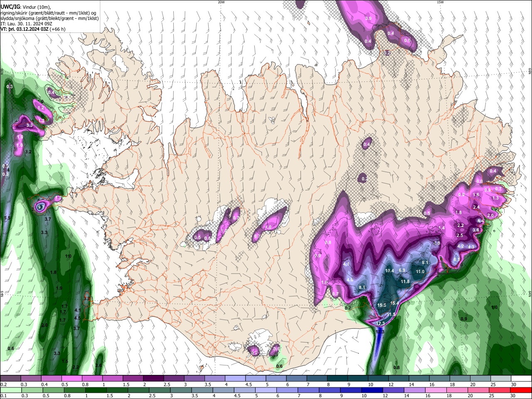The image size is (532, 399).
Task: Click the '1.6' value in the east
Action: point(476,195)
